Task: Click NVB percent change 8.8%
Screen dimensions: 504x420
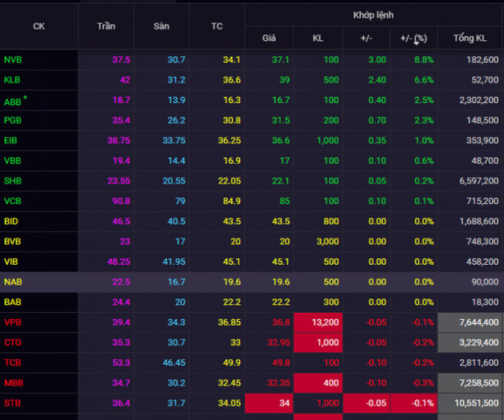Action: click(424, 60)
